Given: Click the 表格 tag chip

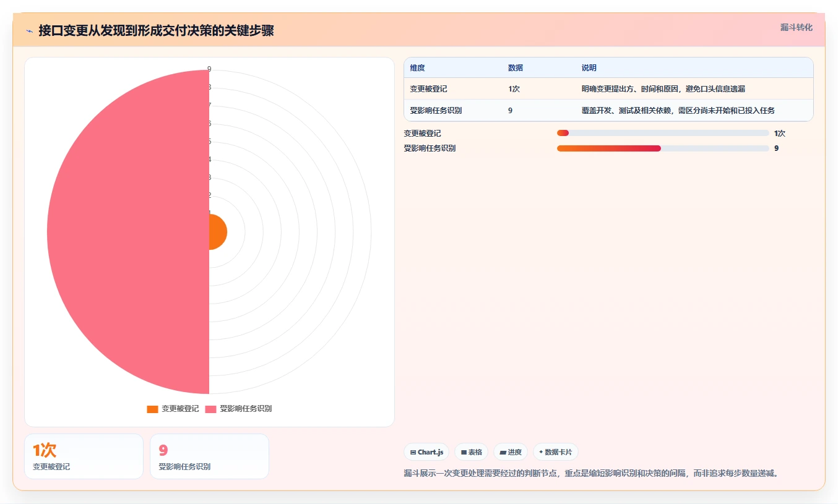Looking at the screenshot, I should (471, 452).
